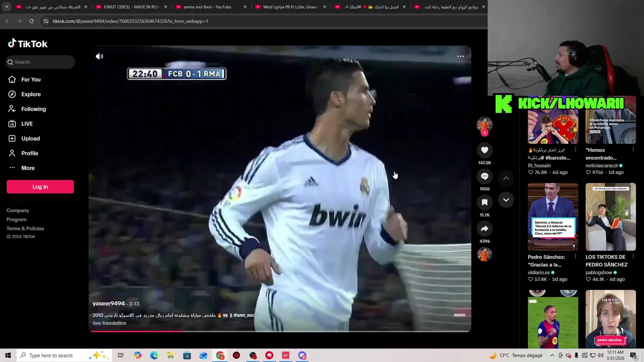
Task: Focus the TikTok Search field
Action: coord(40,62)
